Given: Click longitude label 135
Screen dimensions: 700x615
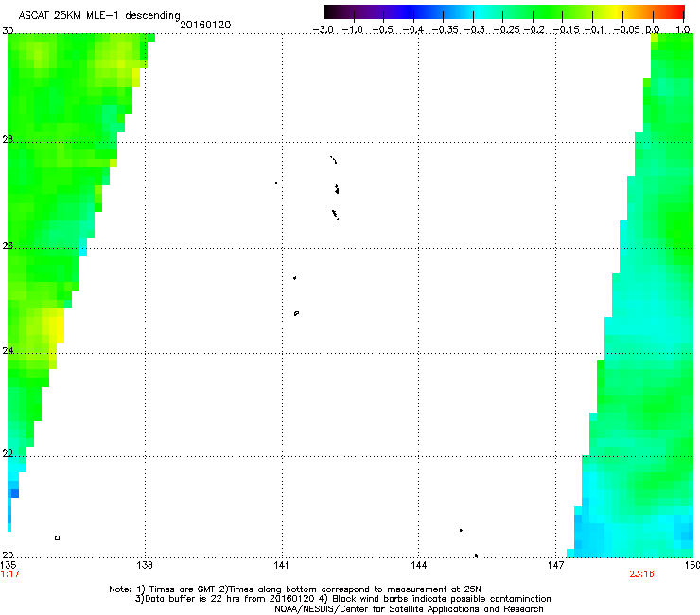Looking at the screenshot, I should point(8,565).
